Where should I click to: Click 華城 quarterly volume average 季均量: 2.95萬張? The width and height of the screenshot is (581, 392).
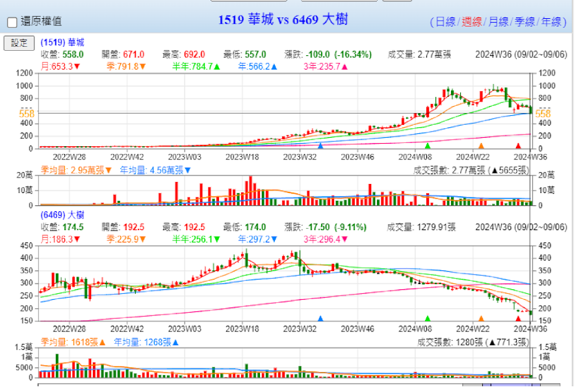tap(76, 170)
